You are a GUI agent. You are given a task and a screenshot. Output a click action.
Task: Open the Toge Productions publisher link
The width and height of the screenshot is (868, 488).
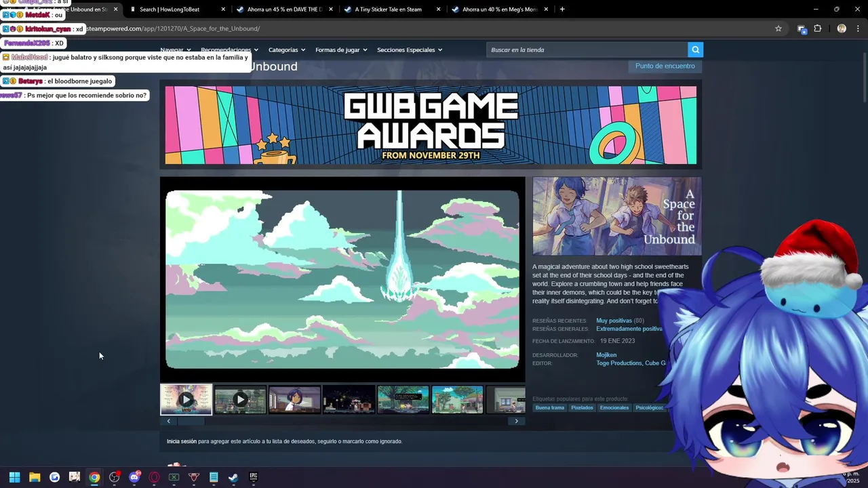point(618,363)
